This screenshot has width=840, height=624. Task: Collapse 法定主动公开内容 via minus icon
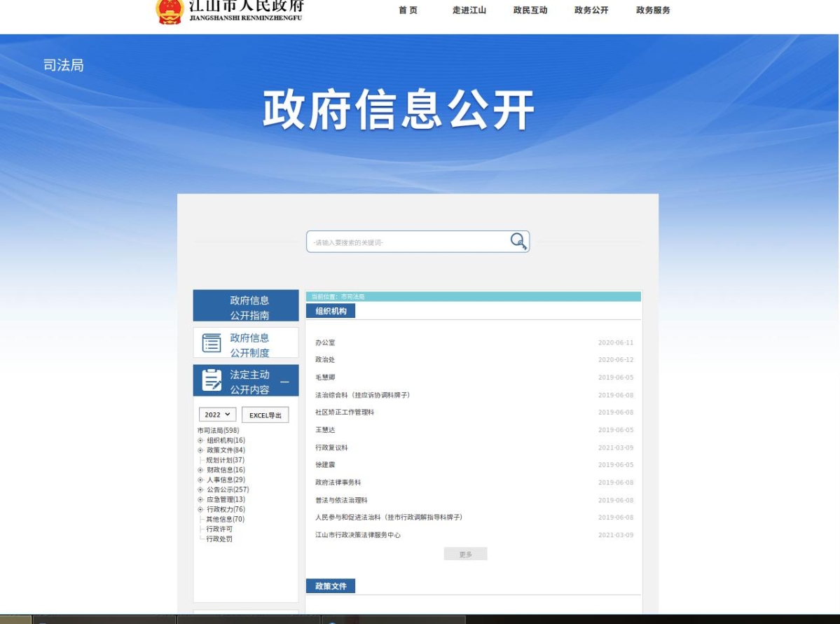(284, 382)
